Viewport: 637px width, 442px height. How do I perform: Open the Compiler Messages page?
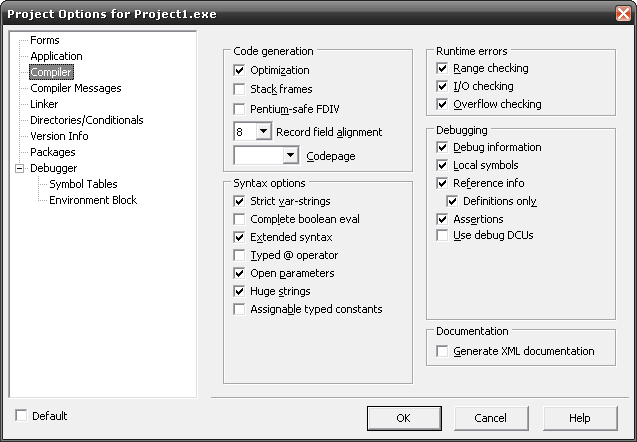tap(76, 88)
